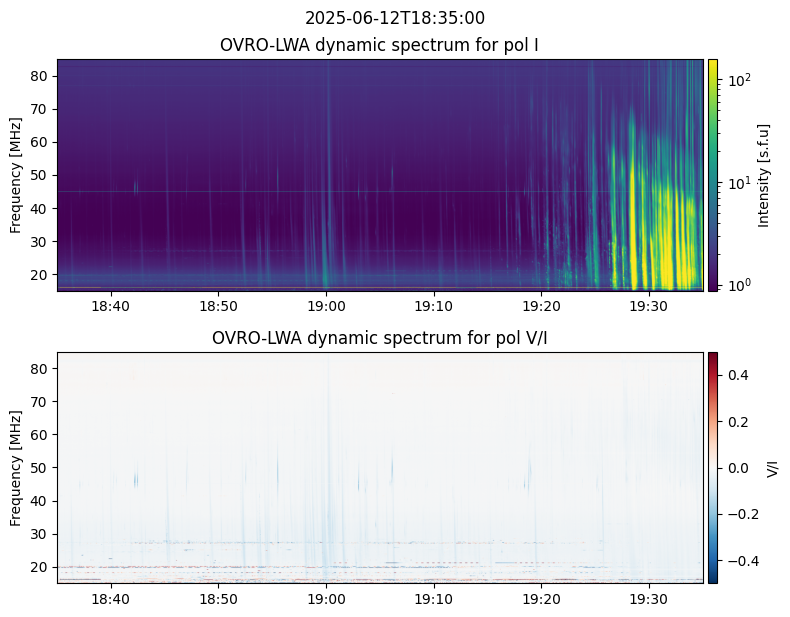Click the Intensity colorbar on the upper plot
The image size is (790, 617).
713,175
